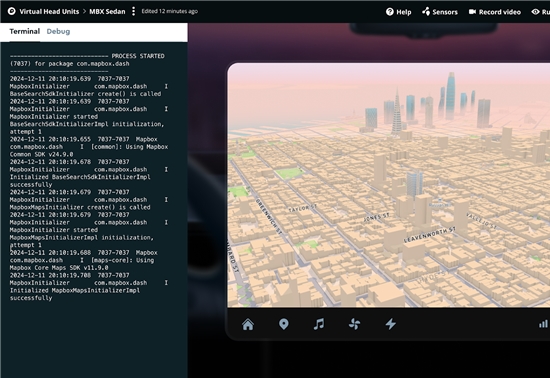Open Help from the top bar
The height and width of the screenshot is (378, 550).
tap(398, 12)
